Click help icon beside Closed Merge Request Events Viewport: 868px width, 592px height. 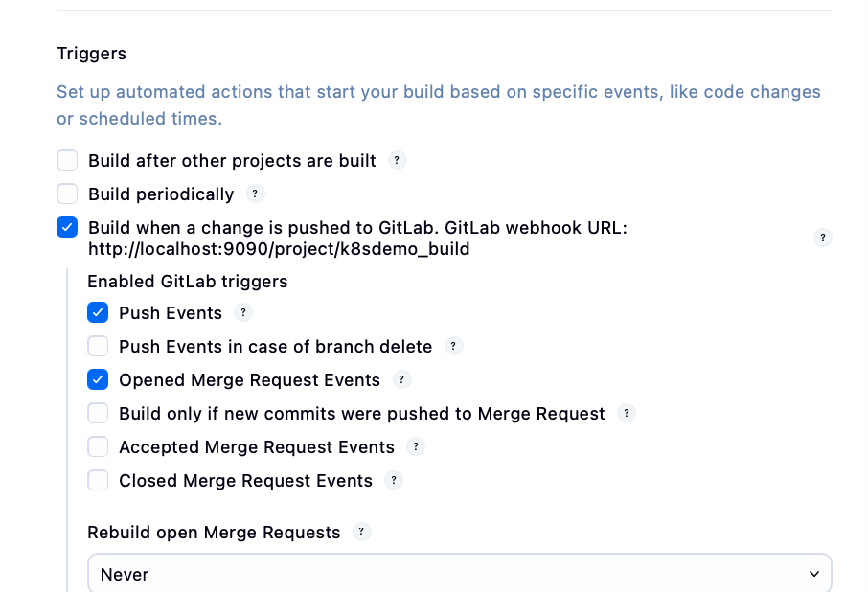tap(394, 480)
